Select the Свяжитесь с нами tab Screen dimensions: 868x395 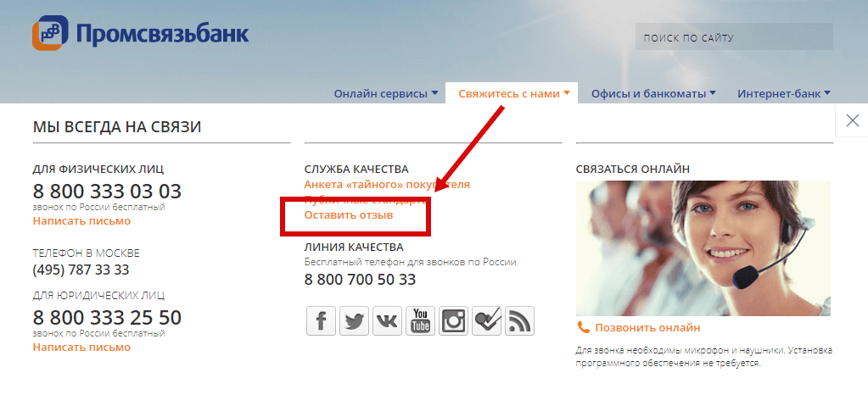pyautogui.click(x=512, y=93)
